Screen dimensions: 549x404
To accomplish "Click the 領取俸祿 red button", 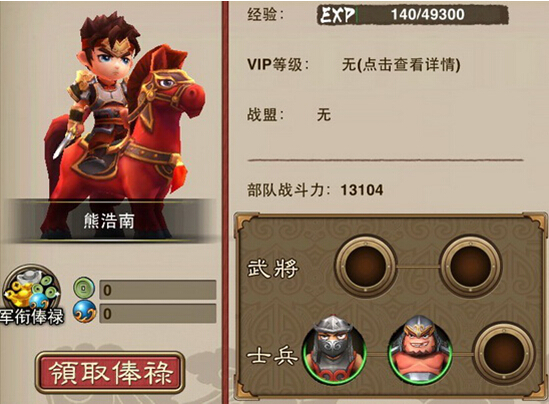I will click(x=110, y=373).
